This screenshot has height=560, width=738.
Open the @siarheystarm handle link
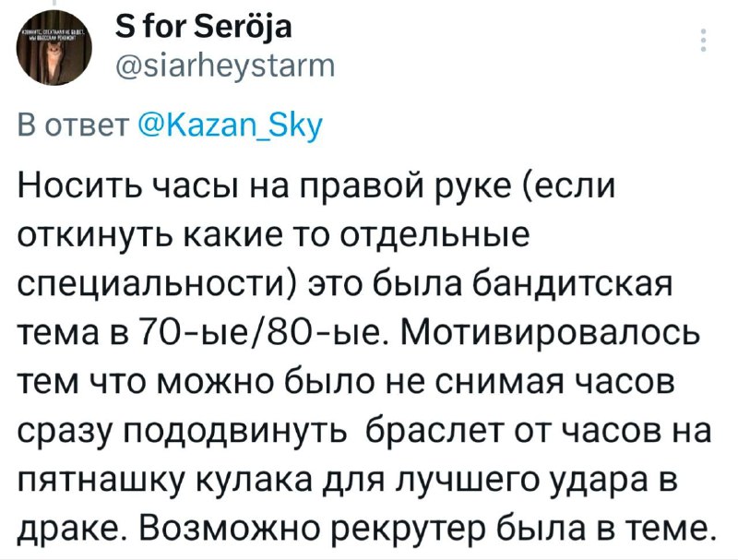point(225,66)
